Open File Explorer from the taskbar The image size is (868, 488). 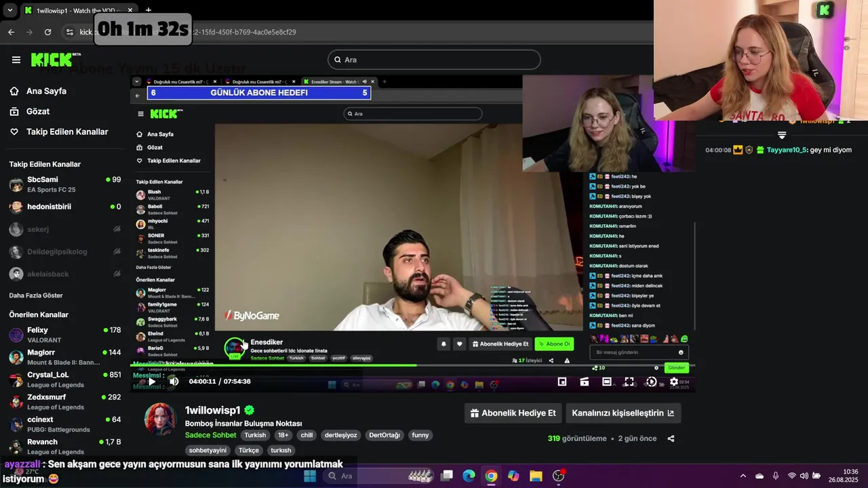[x=536, y=476]
